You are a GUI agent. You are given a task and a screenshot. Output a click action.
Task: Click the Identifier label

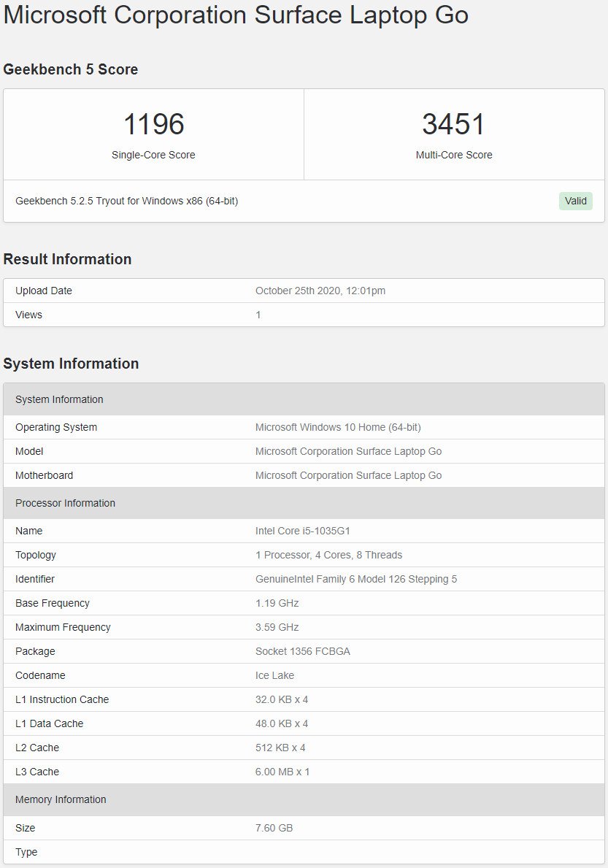point(35,579)
